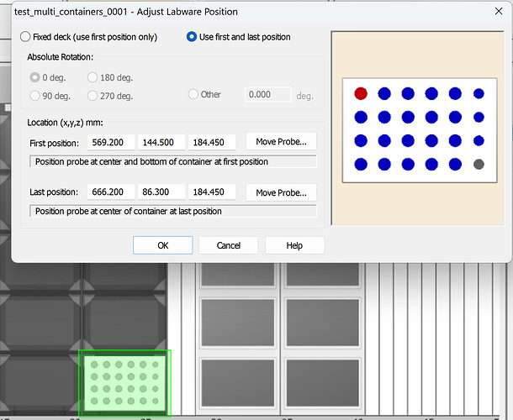This screenshot has width=513, height=420.
Task: Edit Last position Z value 184.450
Action: [212, 192]
